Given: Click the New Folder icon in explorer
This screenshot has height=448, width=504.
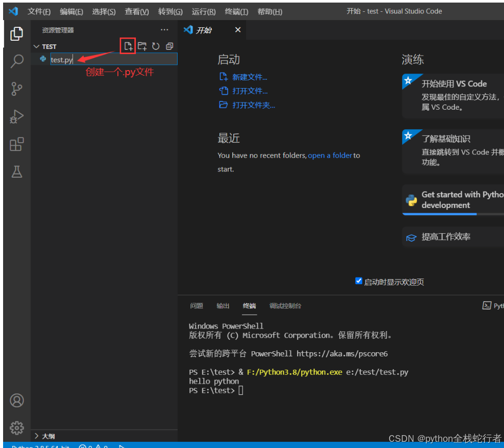Looking at the screenshot, I should coord(142,46).
